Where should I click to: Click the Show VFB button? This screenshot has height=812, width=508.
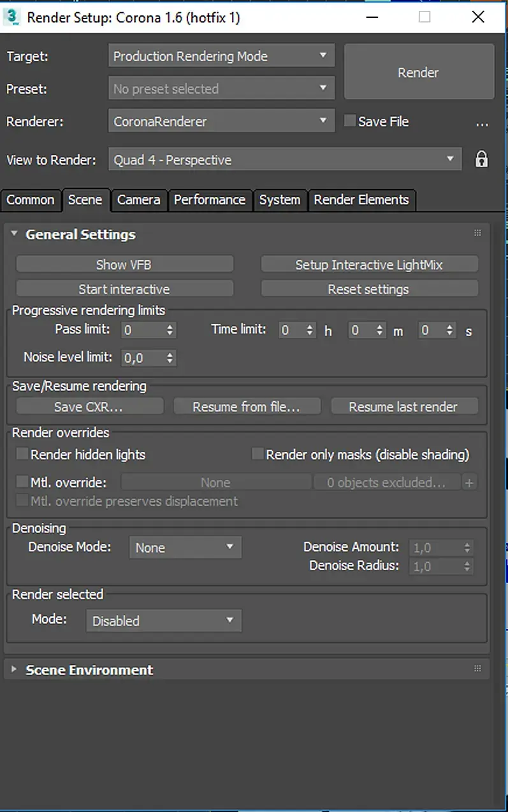coord(124,264)
